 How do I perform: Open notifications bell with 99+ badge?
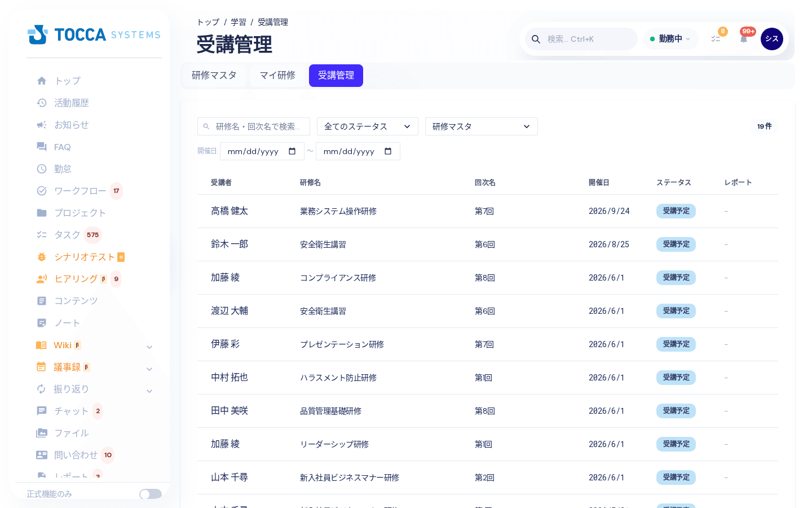[x=744, y=39]
